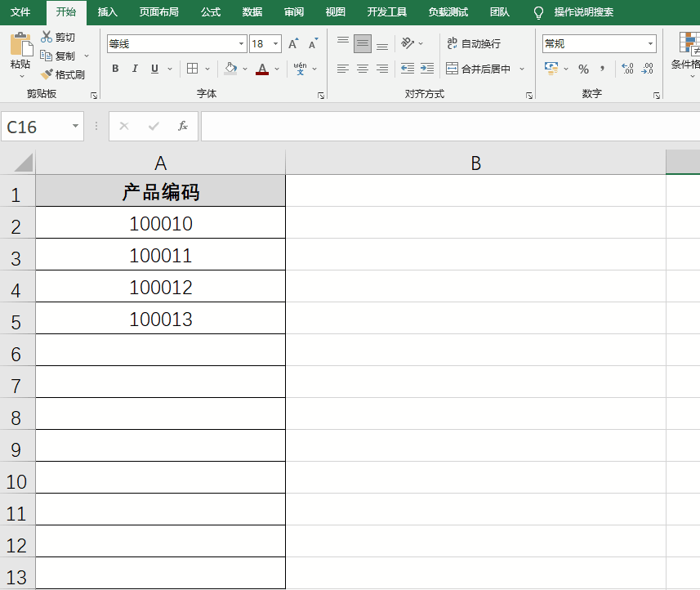Center text horizontally
700x590 pixels.
click(x=363, y=69)
